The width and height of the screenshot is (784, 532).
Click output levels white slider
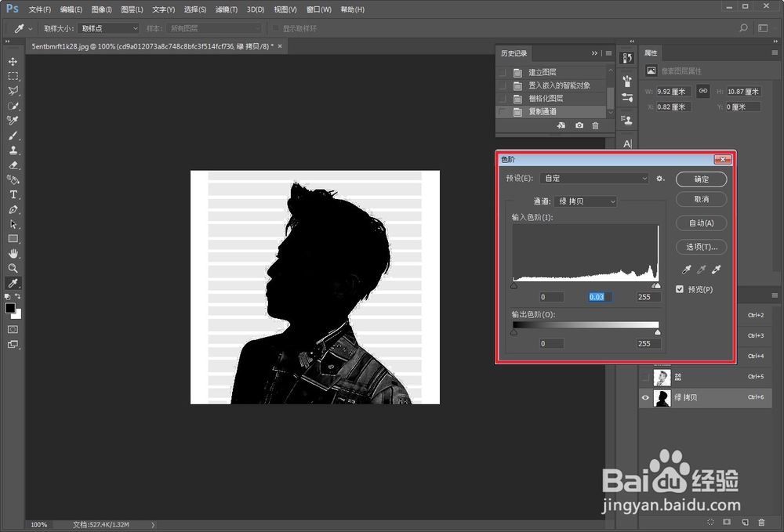(x=658, y=332)
